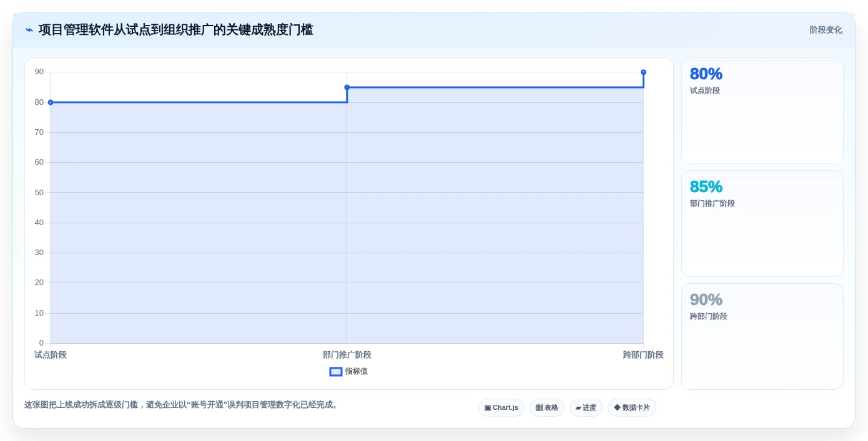Viewport: 868px width, 441px height.
Task: Select the Chart.js tag
Action: [x=501, y=408]
